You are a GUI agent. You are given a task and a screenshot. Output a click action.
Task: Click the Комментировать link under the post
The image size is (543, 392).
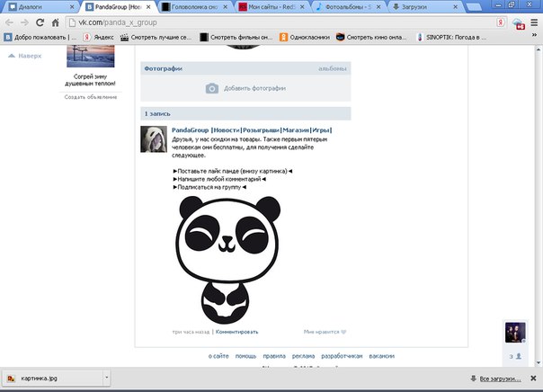tap(236, 332)
